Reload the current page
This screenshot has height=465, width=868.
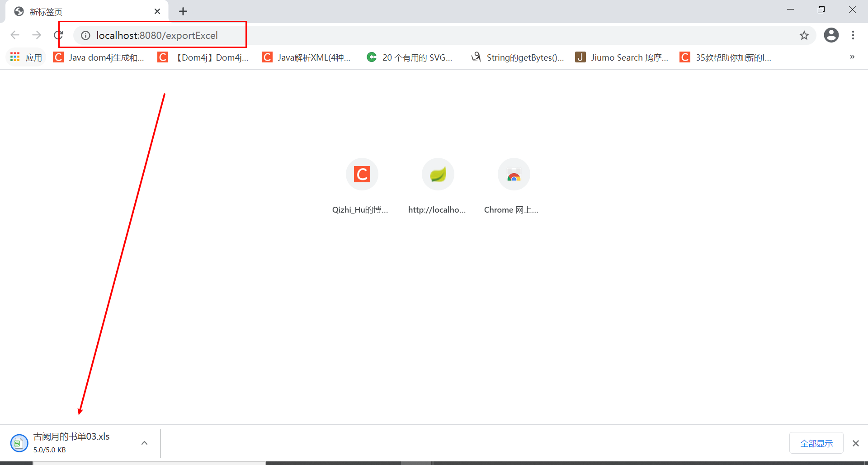tap(58, 35)
